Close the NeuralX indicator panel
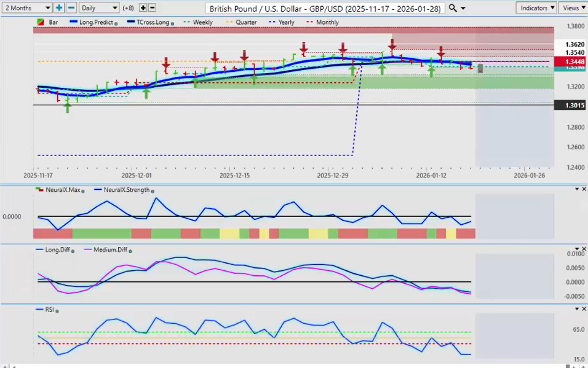The width and height of the screenshot is (588, 368). point(584,189)
